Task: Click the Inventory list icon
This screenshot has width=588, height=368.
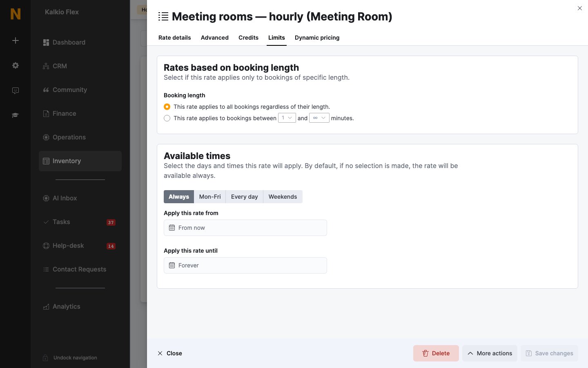Action: (x=46, y=161)
